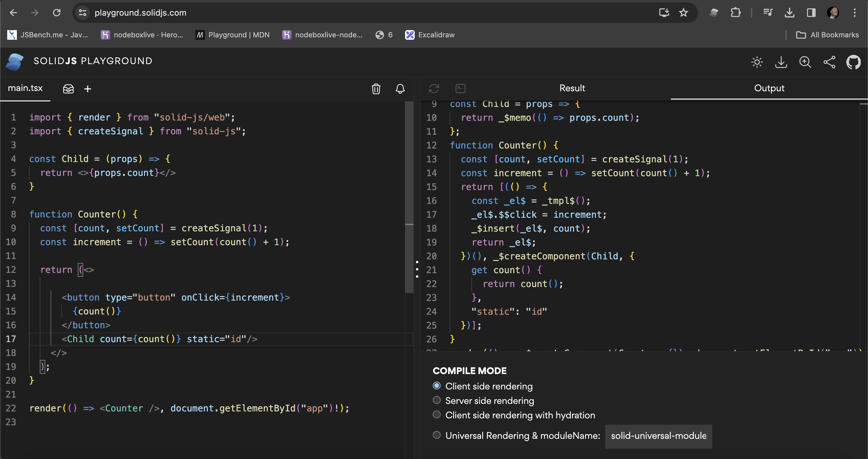Refresh the Result preview pane
Screen dimensions: 868x459
434,89
